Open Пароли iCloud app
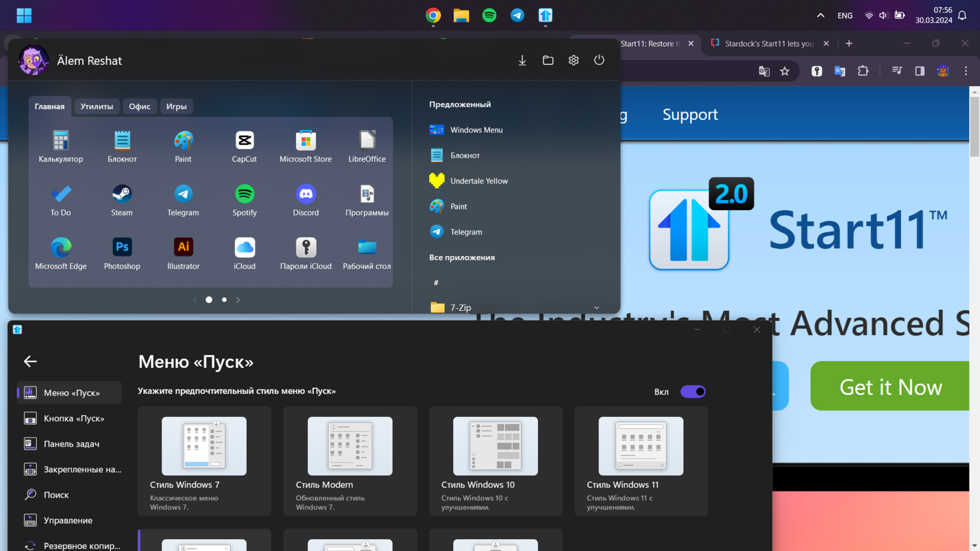The height and width of the screenshot is (551, 980). pos(306,254)
